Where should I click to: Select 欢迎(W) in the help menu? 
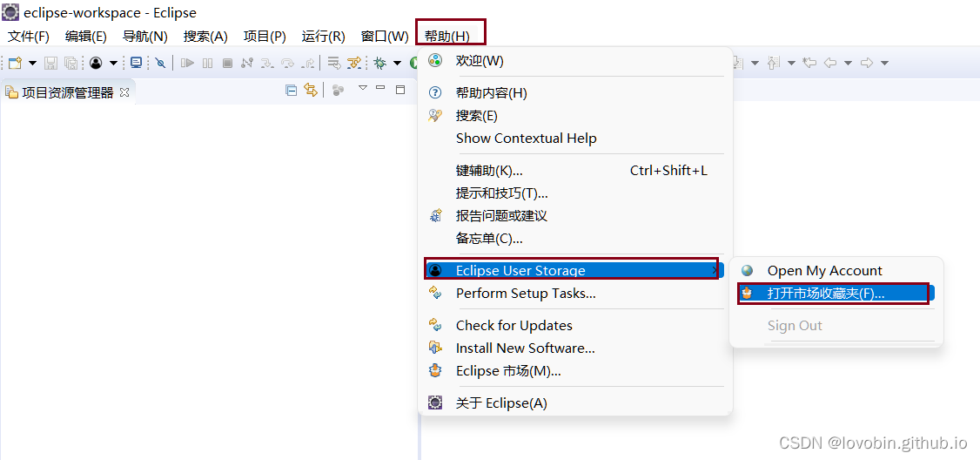pos(575,61)
